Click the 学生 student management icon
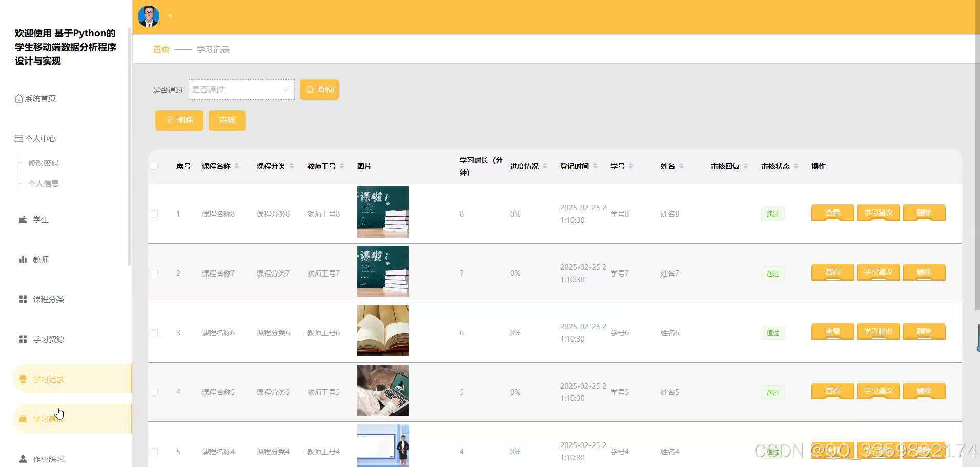The height and width of the screenshot is (467, 980). [x=23, y=219]
